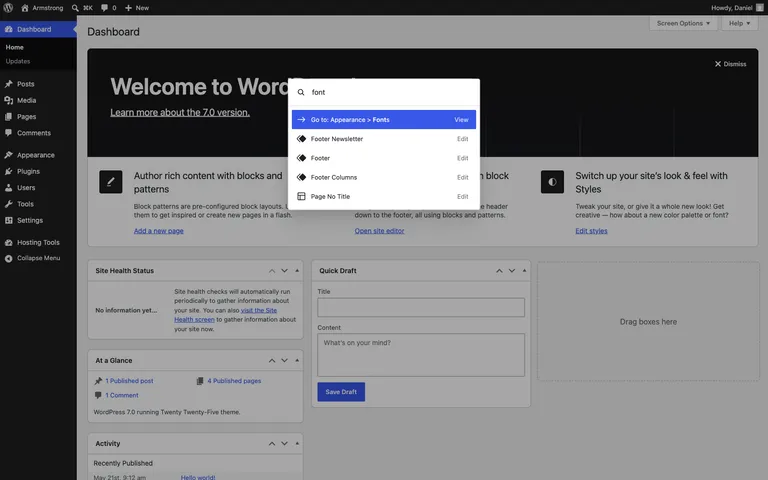Viewport: 768px width, 480px height.
Task: Select Footer Columns result
Action: click(384, 177)
